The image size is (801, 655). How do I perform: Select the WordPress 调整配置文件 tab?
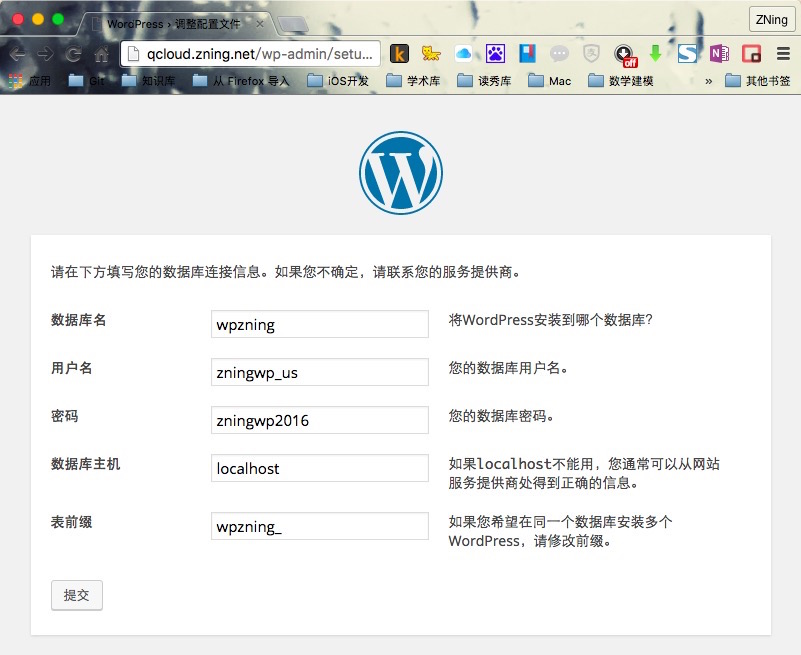click(x=174, y=24)
